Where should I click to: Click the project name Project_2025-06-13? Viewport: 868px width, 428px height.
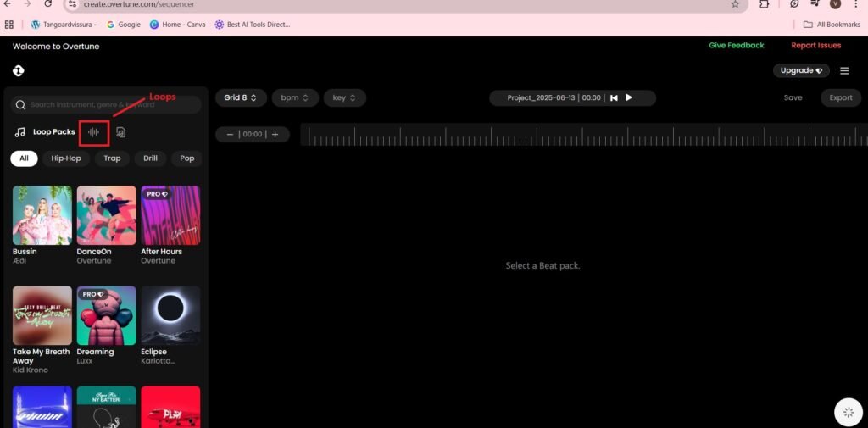pyautogui.click(x=541, y=98)
